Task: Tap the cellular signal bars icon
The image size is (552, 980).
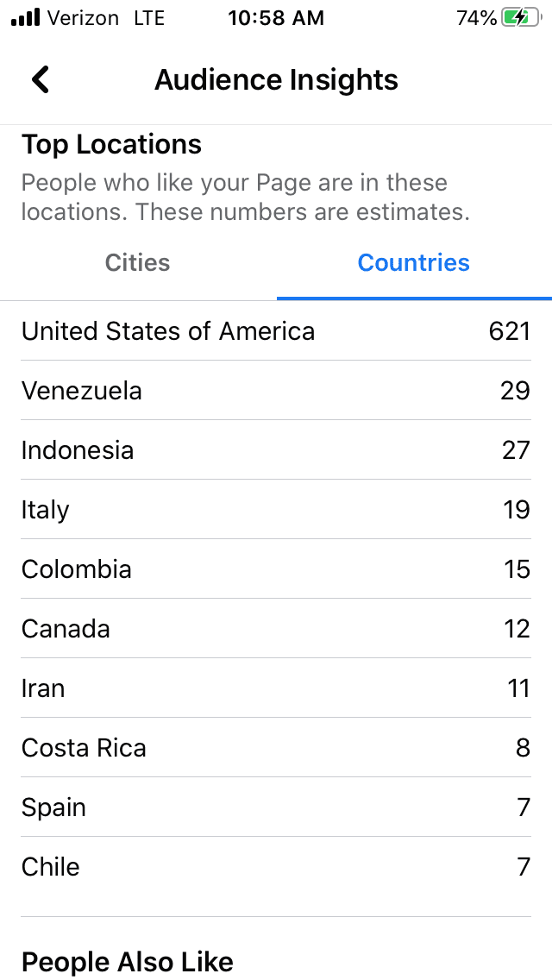Action: click(26, 18)
